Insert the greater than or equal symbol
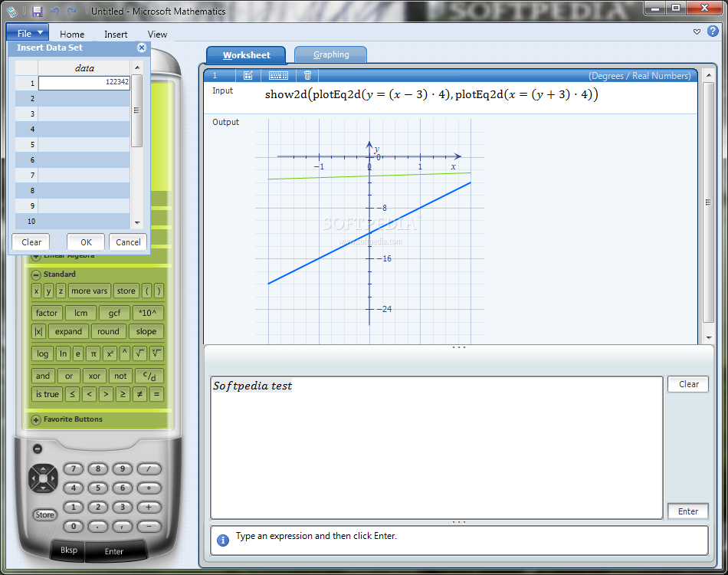Viewport: 728px width, 575px height. (x=123, y=394)
